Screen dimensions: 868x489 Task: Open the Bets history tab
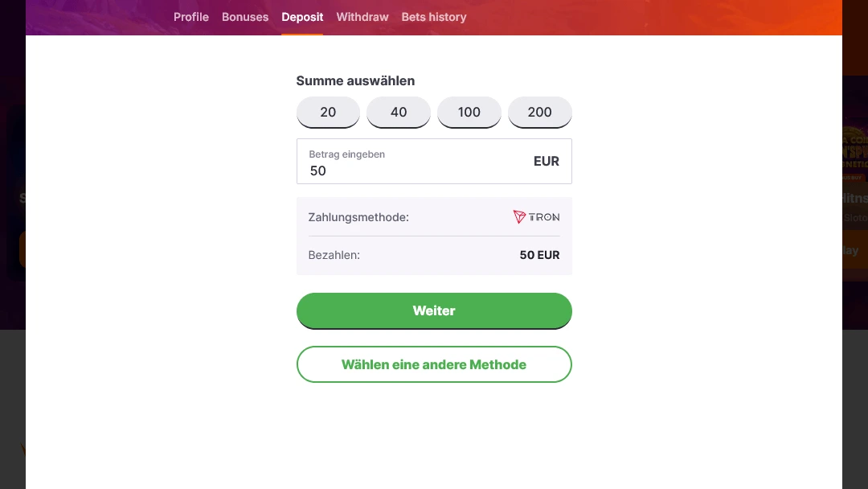coord(434,17)
